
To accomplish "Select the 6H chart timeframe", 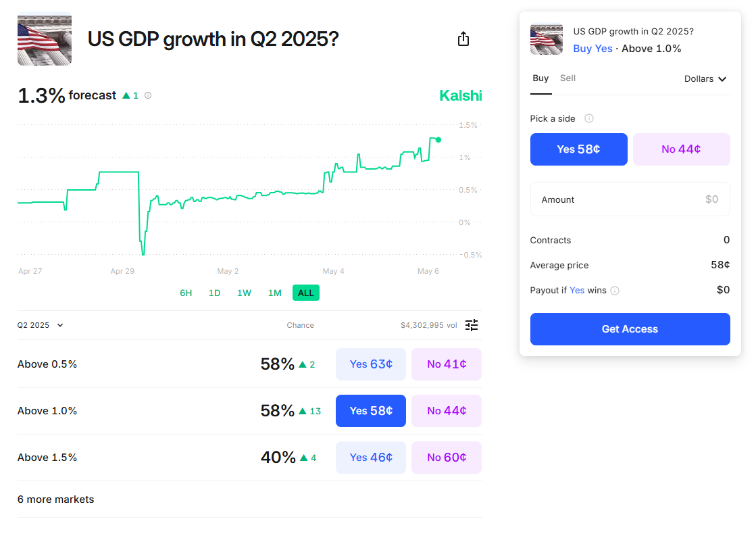I will tap(186, 293).
